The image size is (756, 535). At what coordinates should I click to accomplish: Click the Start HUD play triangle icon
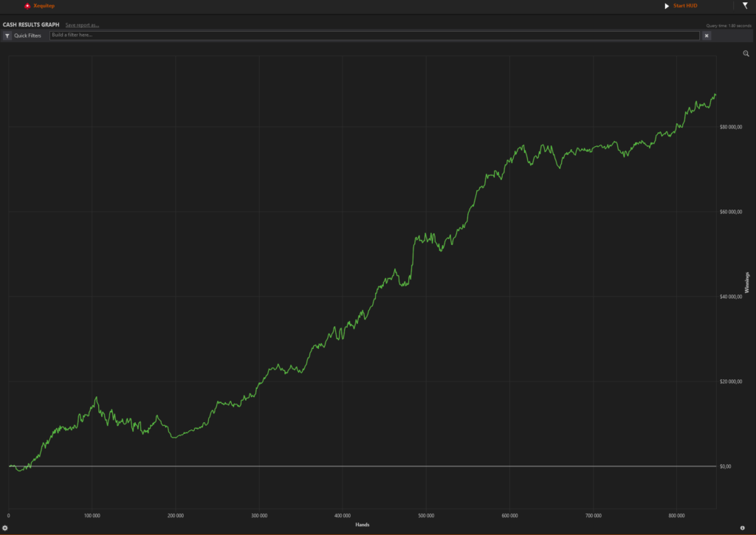[667, 6]
